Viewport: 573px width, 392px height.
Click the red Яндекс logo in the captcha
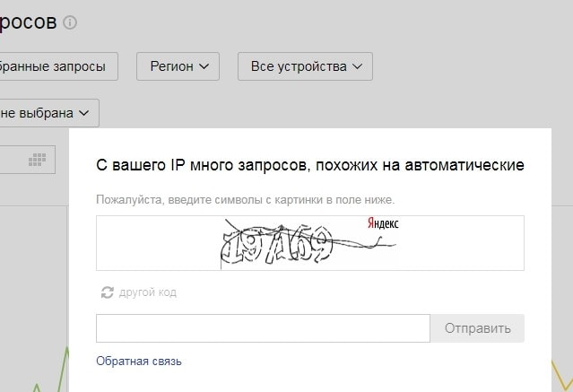tap(383, 223)
